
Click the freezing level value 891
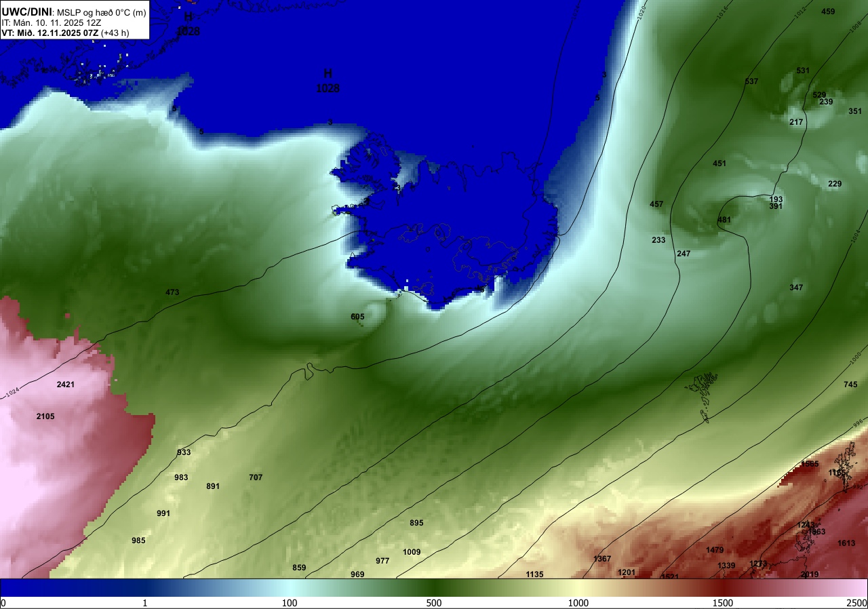click(x=213, y=486)
